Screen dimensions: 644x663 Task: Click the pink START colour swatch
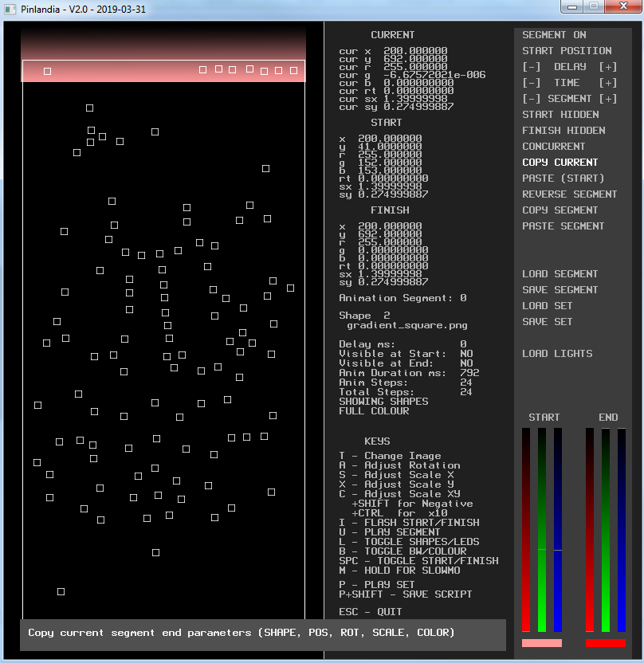(x=542, y=643)
